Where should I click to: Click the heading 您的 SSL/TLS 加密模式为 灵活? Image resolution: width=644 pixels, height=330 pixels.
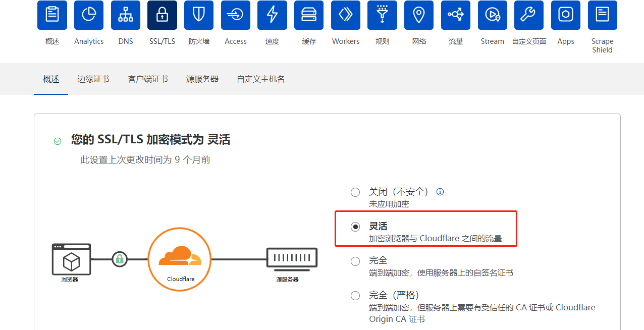pos(150,140)
